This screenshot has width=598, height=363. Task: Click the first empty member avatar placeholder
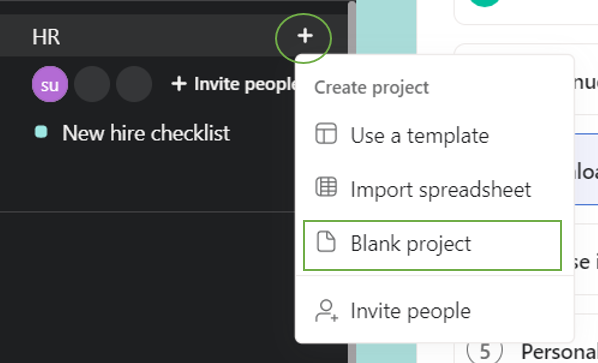pos(92,84)
